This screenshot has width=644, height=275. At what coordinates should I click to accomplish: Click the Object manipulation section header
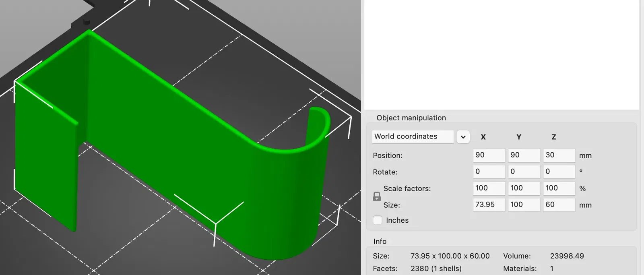pos(411,118)
